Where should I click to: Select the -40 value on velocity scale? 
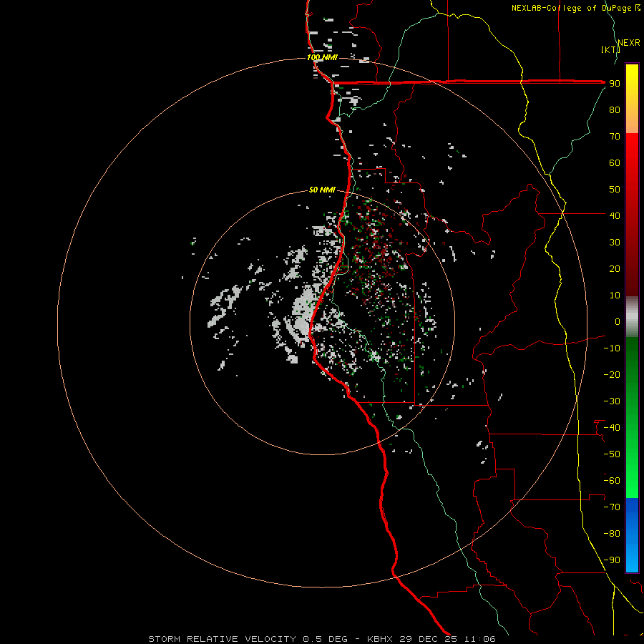tap(612, 428)
